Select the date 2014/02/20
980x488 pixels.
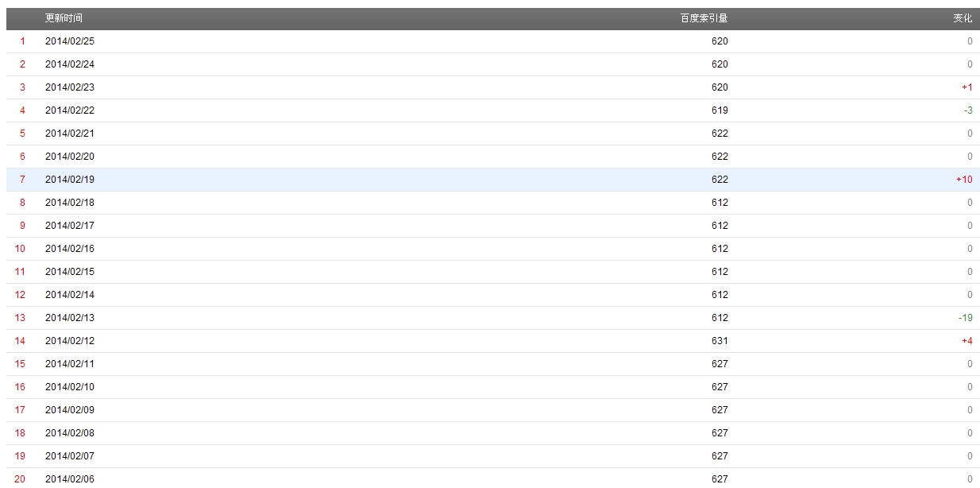pos(70,157)
